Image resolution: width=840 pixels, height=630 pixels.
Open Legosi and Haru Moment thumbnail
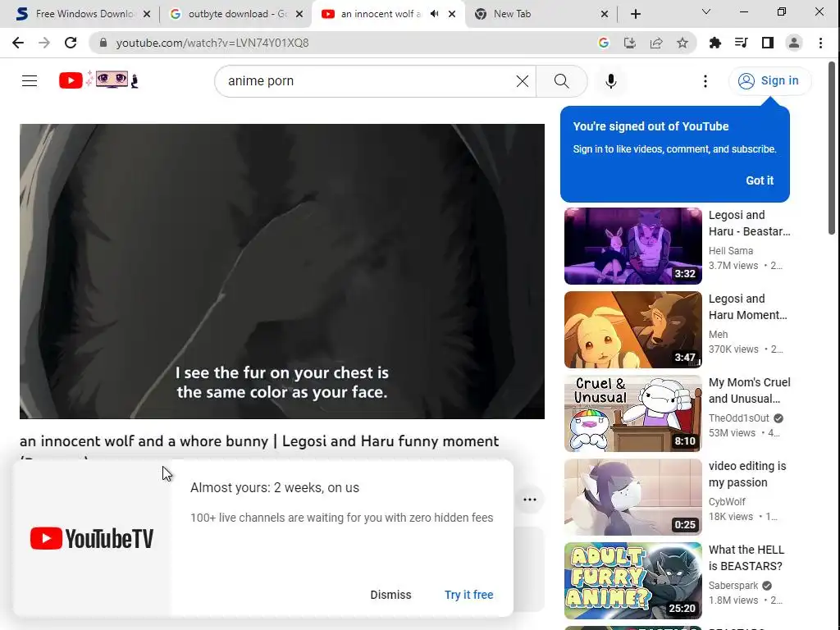tap(632, 330)
